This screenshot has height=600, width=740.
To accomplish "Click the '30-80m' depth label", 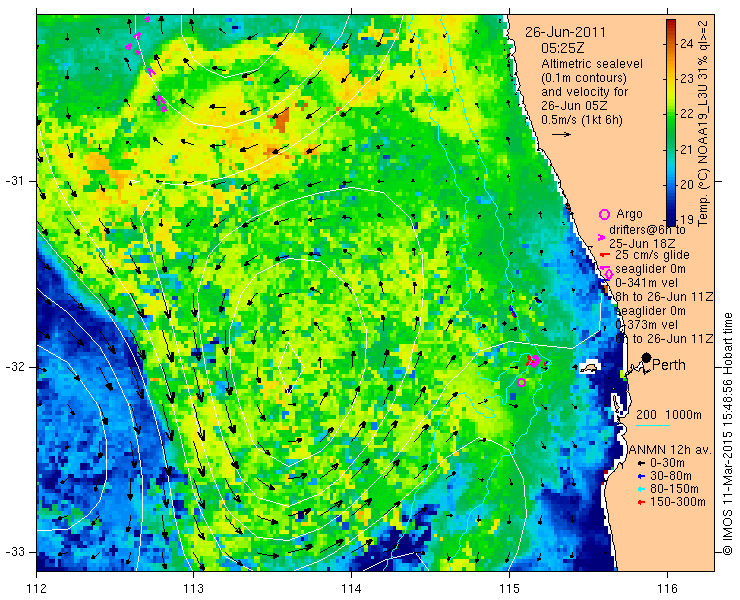I will [671, 476].
